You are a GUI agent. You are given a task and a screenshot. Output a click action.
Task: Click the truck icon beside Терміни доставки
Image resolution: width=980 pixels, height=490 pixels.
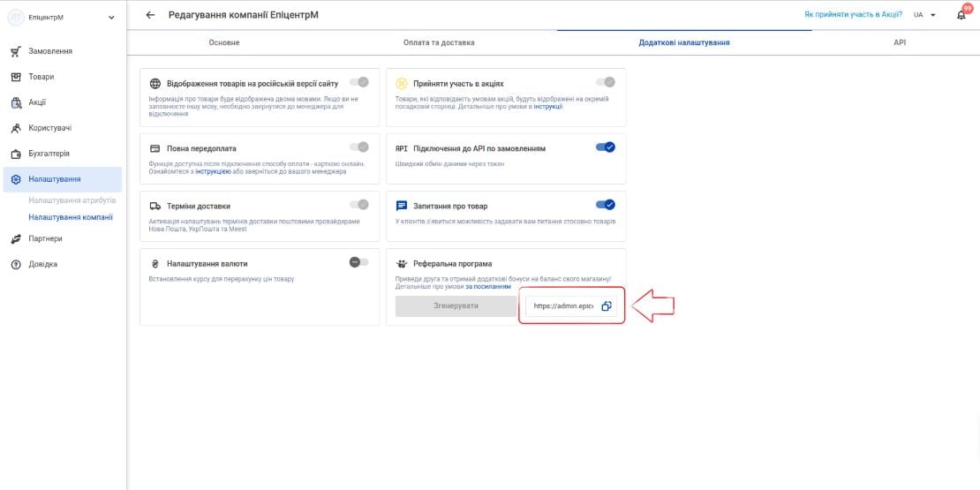click(x=155, y=206)
